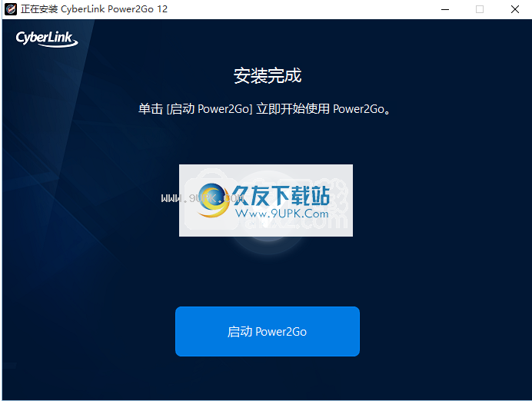Click the 安装完成 heading text
Screen dimensions: 532x401
click(x=268, y=75)
